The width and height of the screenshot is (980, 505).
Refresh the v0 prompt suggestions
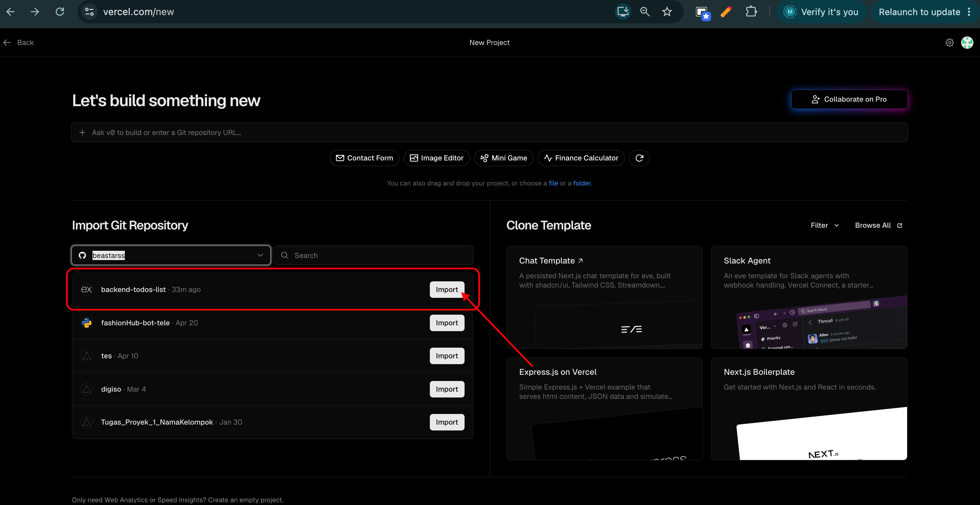[x=639, y=158]
